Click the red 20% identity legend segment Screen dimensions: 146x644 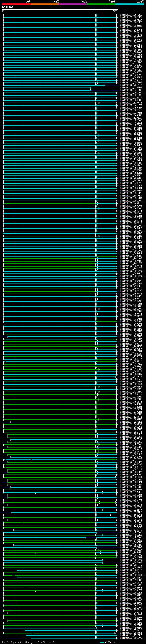[16, 4]
